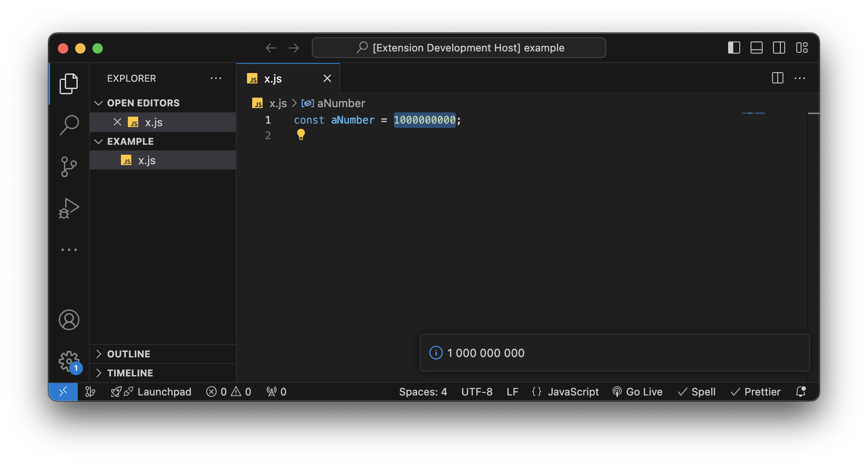Close the x.js editor tab
The width and height of the screenshot is (868, 465).
pos(327,78)
